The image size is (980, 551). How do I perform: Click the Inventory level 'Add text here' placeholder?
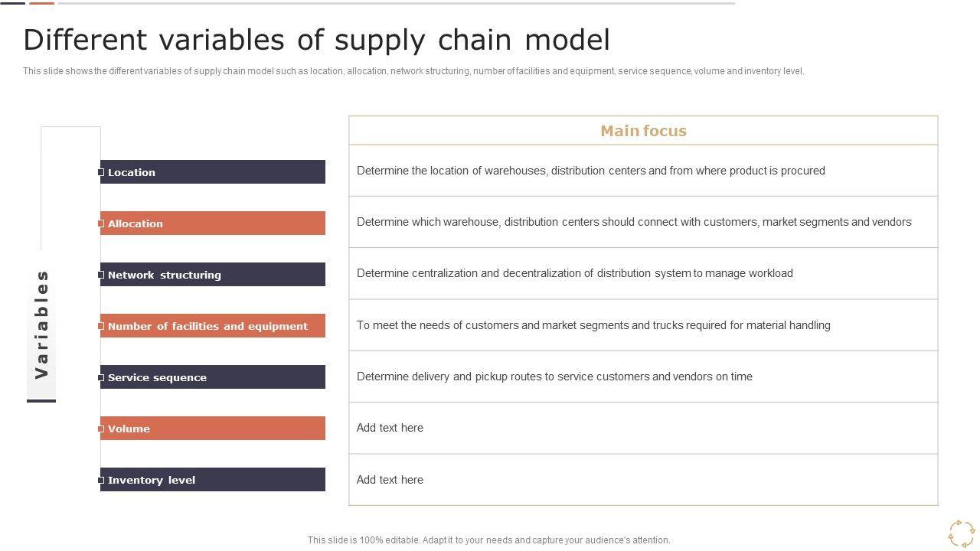point(390,480)
